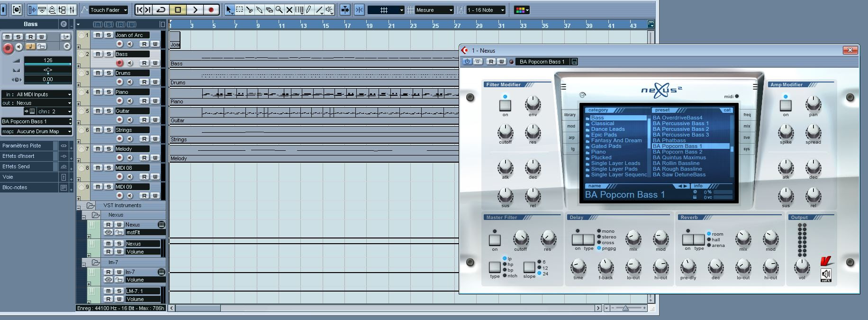Go to the next marker
Image resolution: width=868 pixels, height=320 pixels.
pos(148,9)
